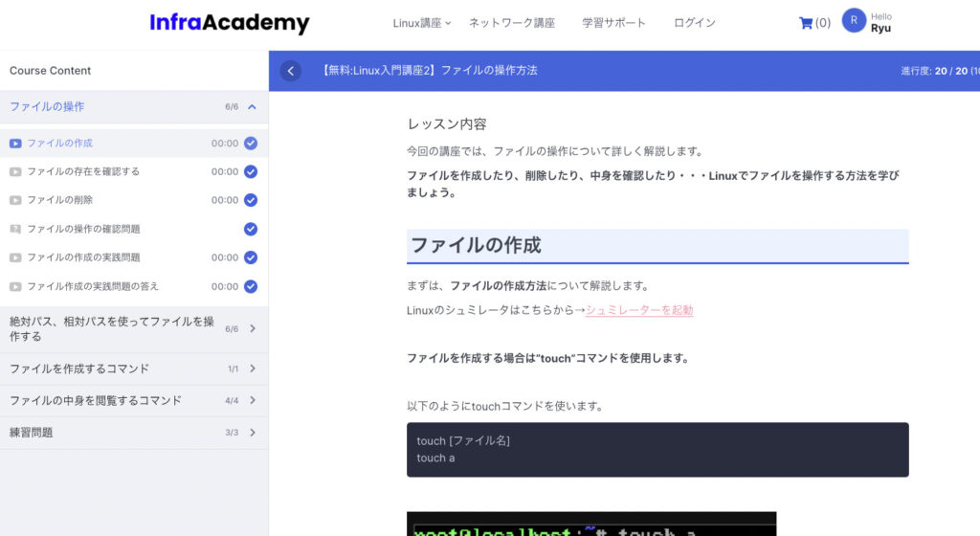980x536 pixels.
Task: Click the terminal screenshot showing touch a
Action: click(591, 524)
